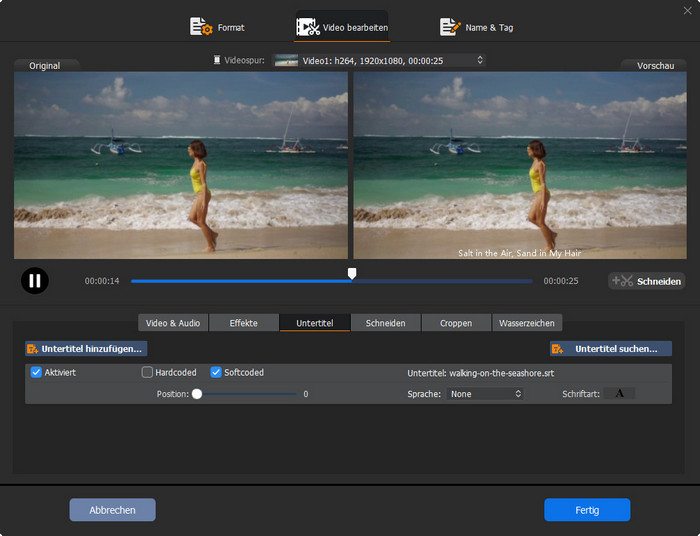Open the Format tab
The image size is (700, 536).
217,27
